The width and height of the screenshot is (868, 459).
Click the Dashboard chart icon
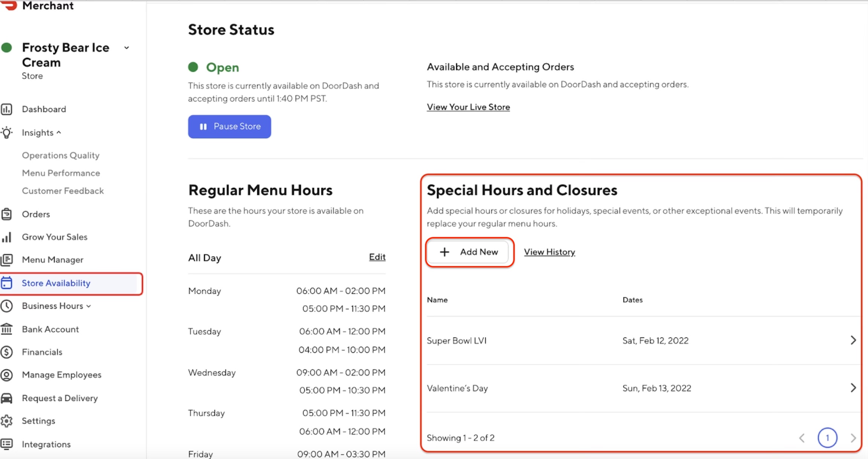pos(6,109)
